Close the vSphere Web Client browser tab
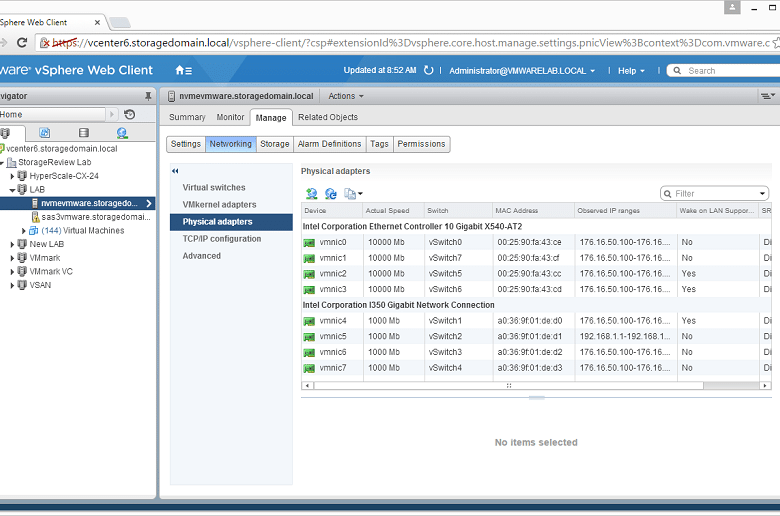Image resolution: width=780 pixels, height=516 pixels. 97,22
